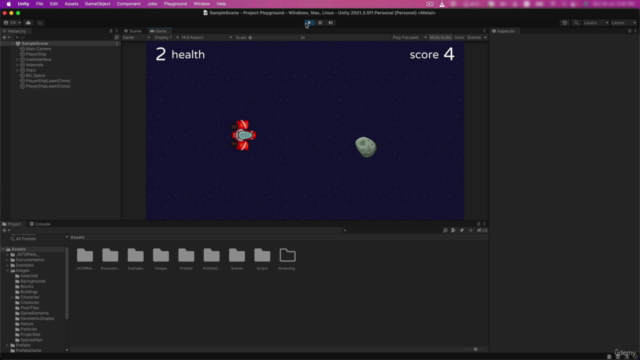Open the Play Focused dropdown
Image resolution: width=640 pixels, height=360 pixels.
tap(409, 38)
